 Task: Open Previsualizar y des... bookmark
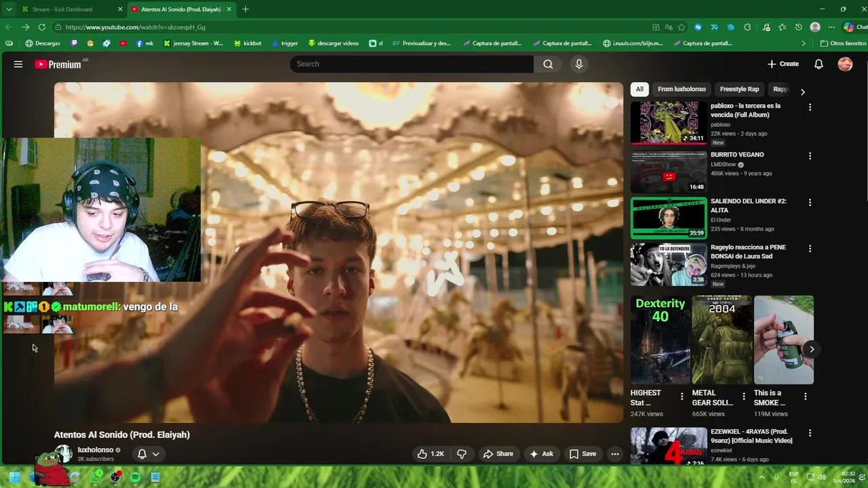point(421,43)
